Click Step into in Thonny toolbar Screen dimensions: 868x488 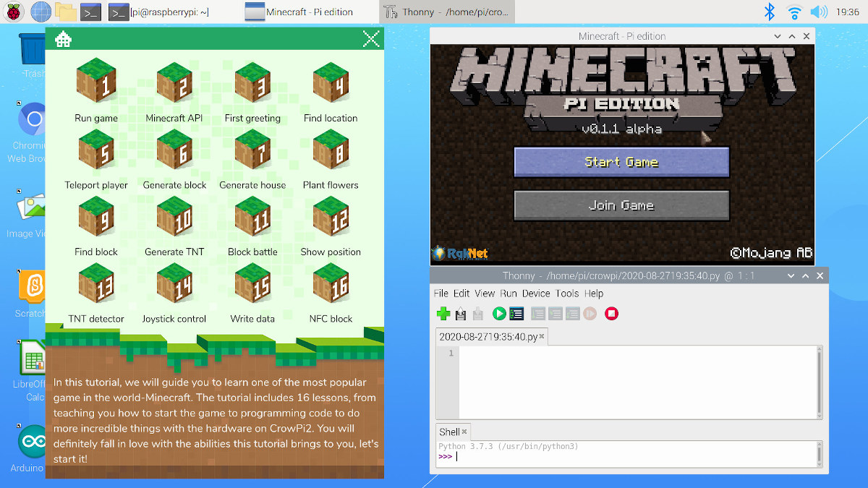556,314
